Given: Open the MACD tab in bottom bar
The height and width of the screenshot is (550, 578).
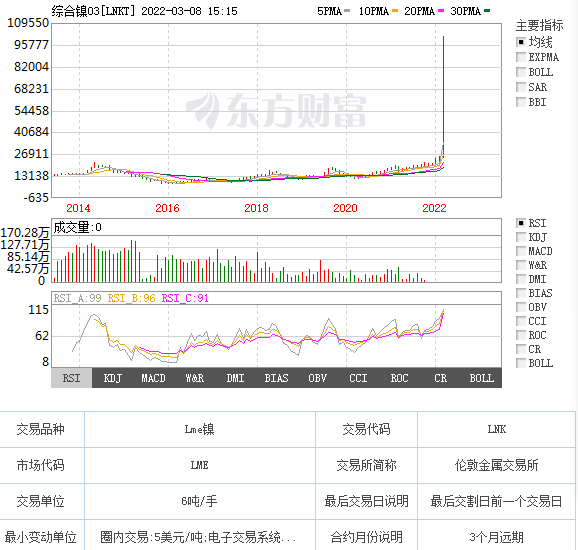Looking at the screenshot, I should coord(153,378).
